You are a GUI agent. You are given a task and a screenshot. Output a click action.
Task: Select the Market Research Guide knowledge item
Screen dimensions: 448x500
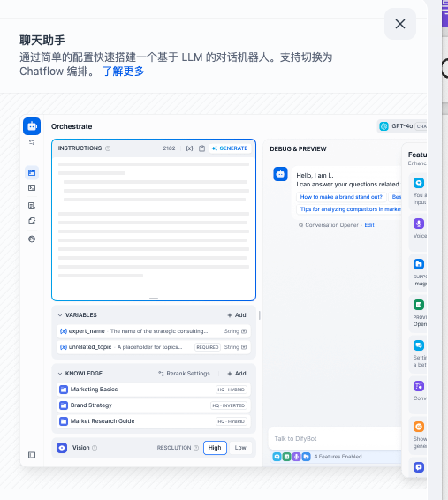pos(154,421)
